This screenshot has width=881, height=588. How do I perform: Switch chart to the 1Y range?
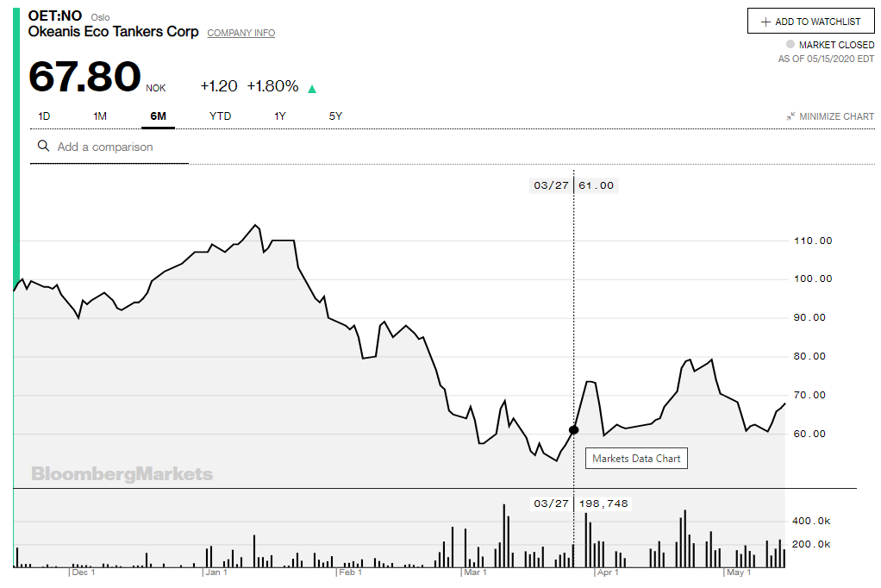(x=279, y=116)
